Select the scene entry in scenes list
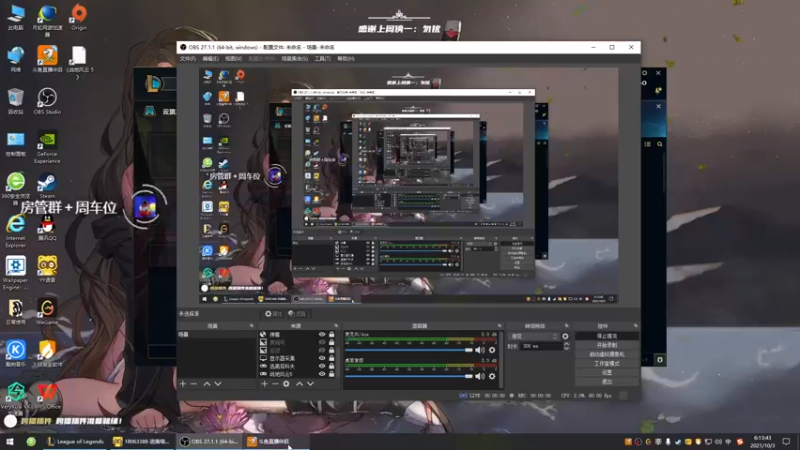This screenshot has width=800, height=450. [216, 335]
